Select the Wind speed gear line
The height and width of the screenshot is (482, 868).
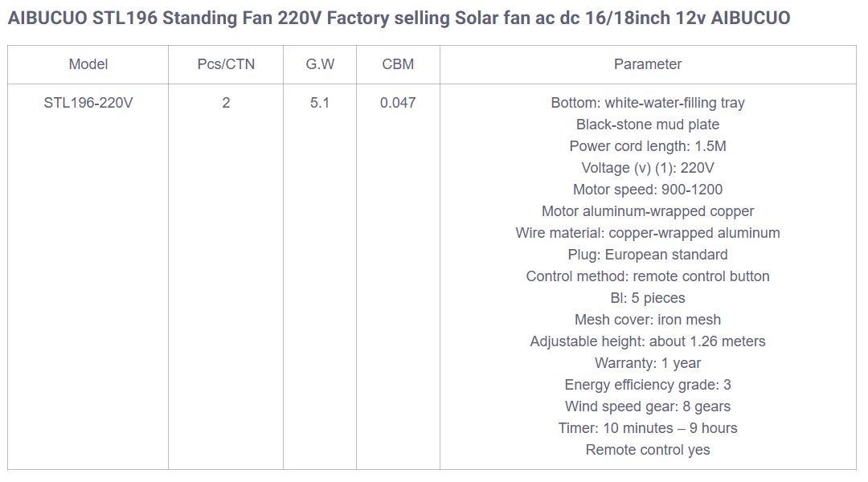pyautogui.click(x=648, y=406)
